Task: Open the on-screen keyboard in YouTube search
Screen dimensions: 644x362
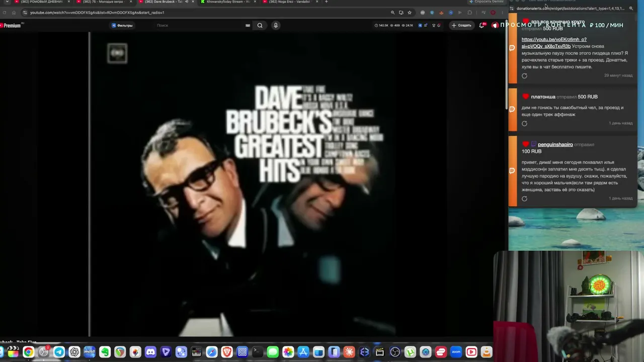Action: point(248,25)
